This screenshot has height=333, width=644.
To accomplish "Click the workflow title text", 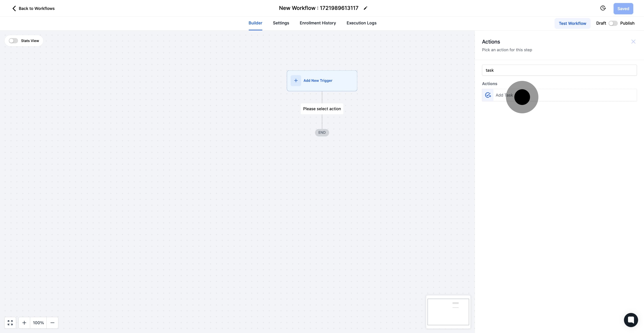I will [318, 8].
